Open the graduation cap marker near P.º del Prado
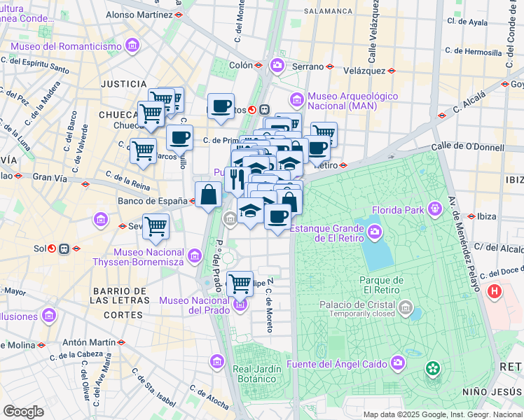Viewport: 524px width, 420px height. coord(250,212)
